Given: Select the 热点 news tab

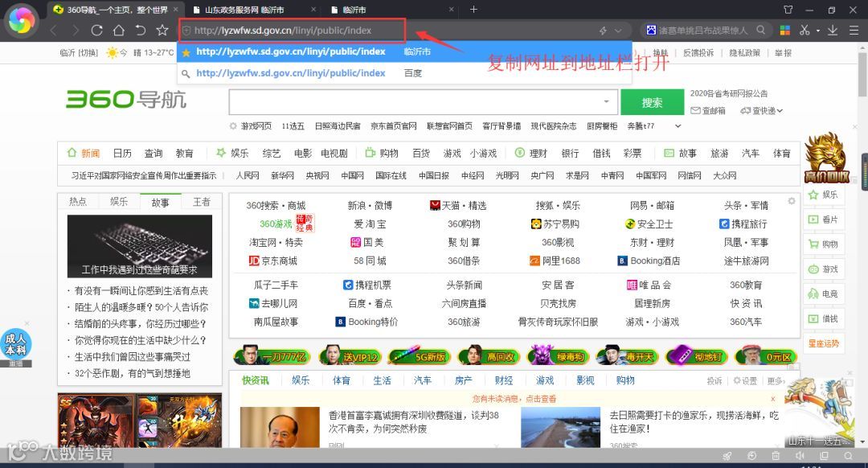Looking at the screenshot, I should [77, 202].
